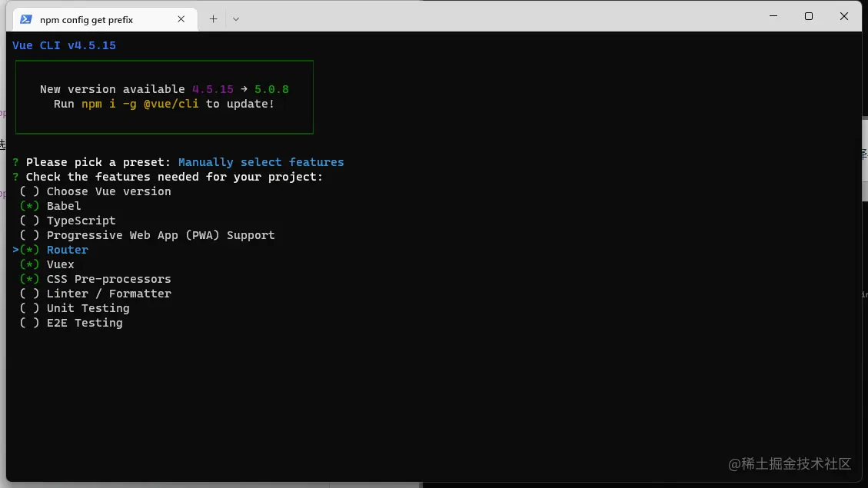Toggle the TypeScript checkbox
The image size is (868, 488).
pos(29,221)
